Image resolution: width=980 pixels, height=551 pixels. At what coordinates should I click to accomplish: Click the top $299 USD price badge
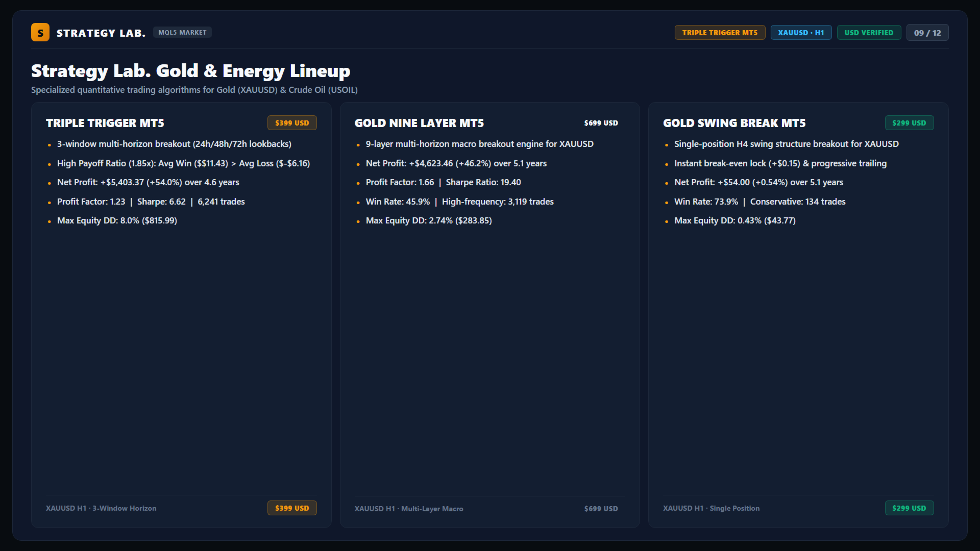(x=909, y=123)
